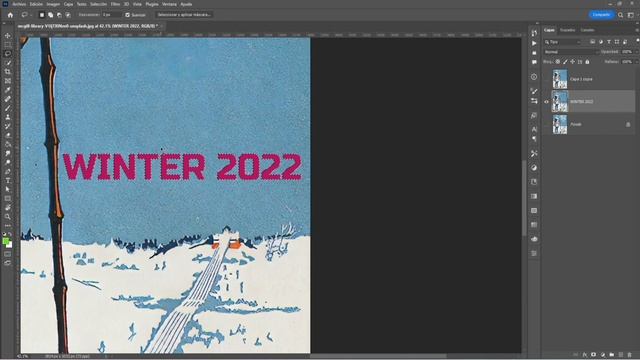Toggle lock all padlock icon
640x360 pixels.
[x=587, y=62]
